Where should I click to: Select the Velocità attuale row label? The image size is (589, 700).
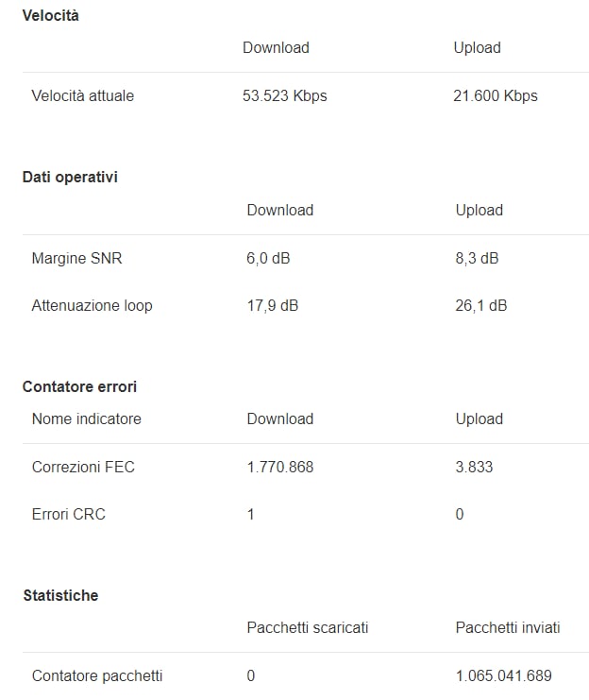(x=82, y=95)
